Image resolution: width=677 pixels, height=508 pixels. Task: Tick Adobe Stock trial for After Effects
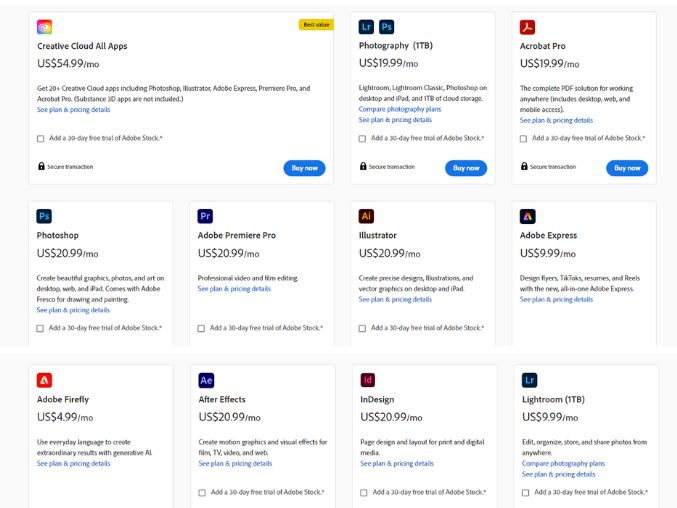[202, 492]
